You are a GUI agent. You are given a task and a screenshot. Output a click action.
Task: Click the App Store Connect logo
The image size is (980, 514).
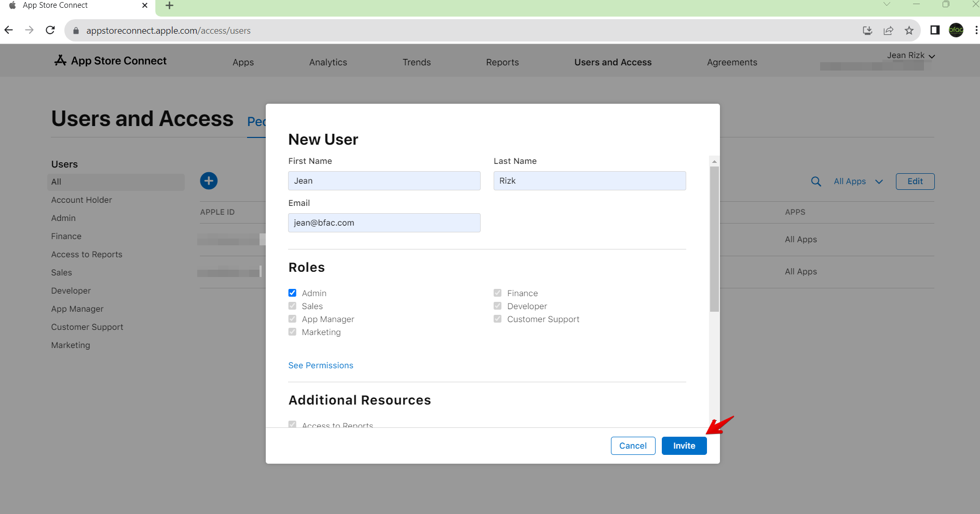tap(111, 61)
